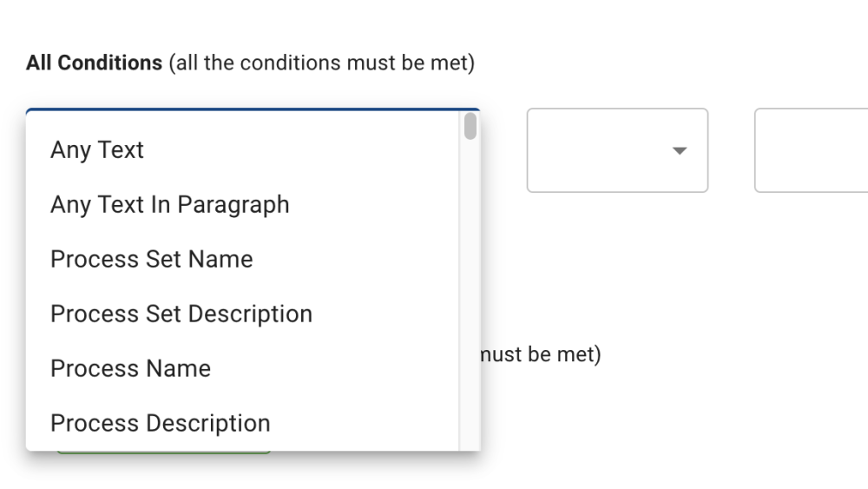Screen dimensions: 868x489
Task: Select "Process Description" at list bottom
Action: 160,424
